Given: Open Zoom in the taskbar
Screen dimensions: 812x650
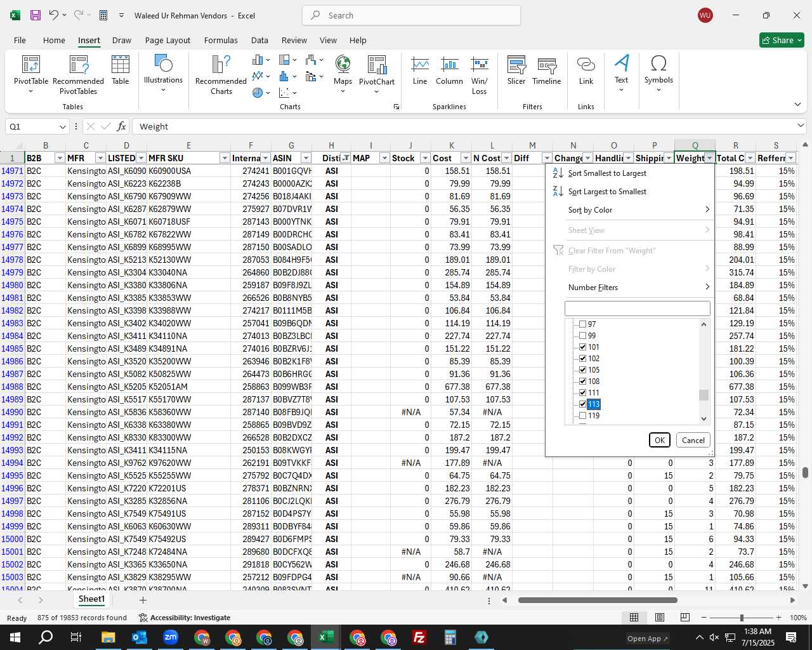Looking at the screenshot, I should pos(171,637).
